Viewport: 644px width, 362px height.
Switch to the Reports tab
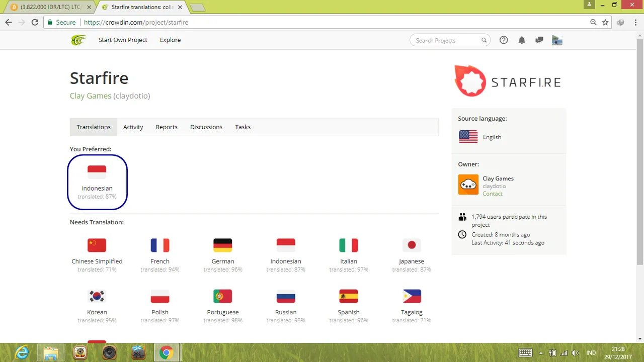click(x=167, y=127)
